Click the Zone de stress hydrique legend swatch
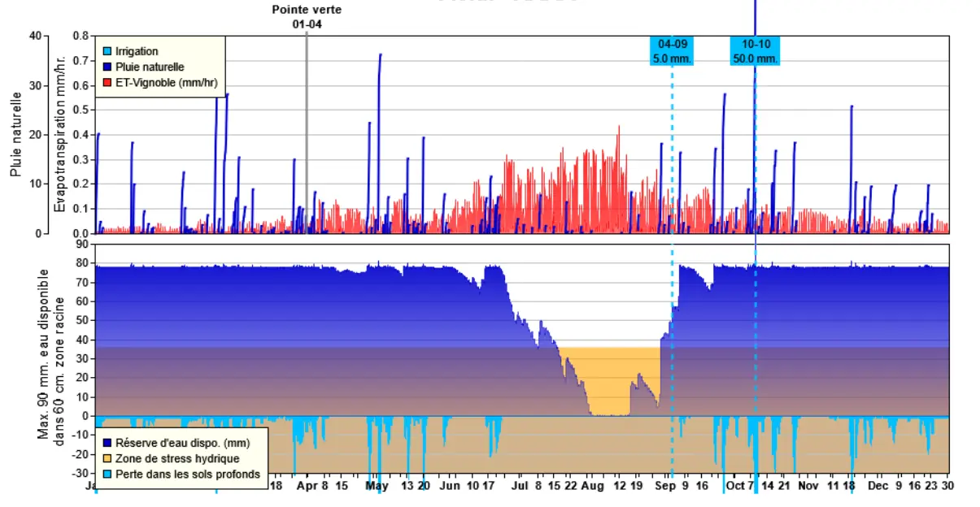 (107, 459)
